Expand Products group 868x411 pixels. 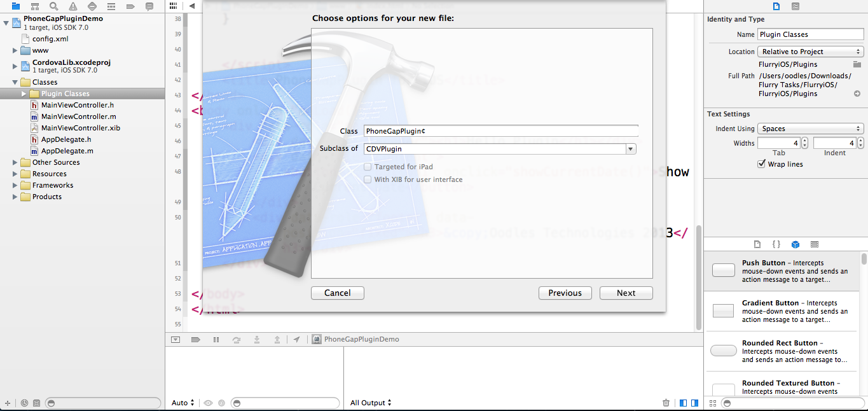click(x=15, y=197)
